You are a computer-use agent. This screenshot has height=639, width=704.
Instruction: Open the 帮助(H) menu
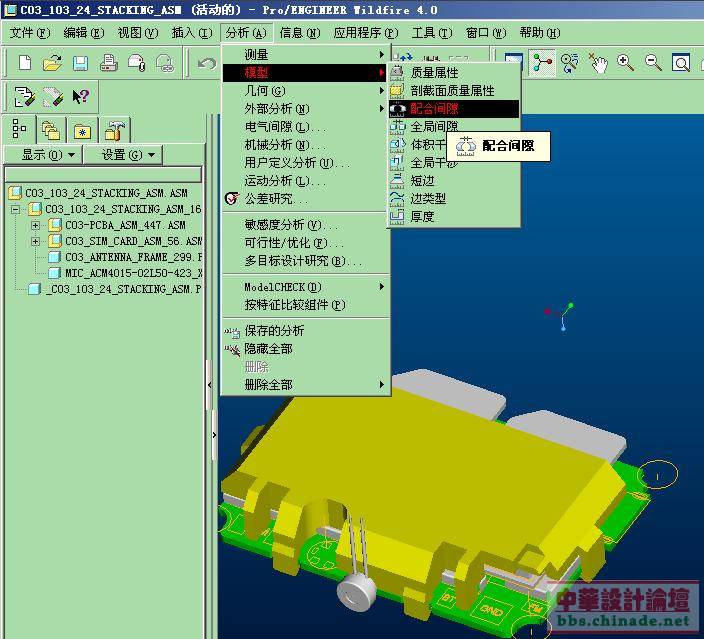(540, 33)
